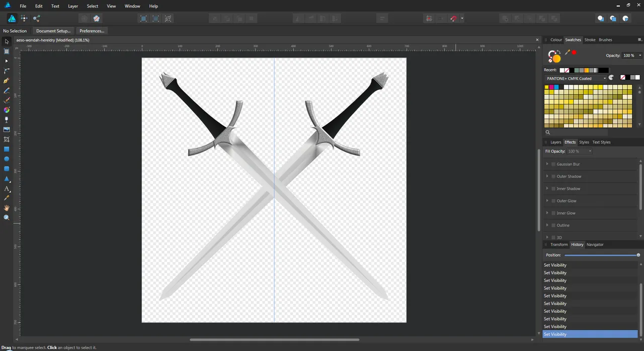Open the Snapping options dropdown arrow

[462, 19]
